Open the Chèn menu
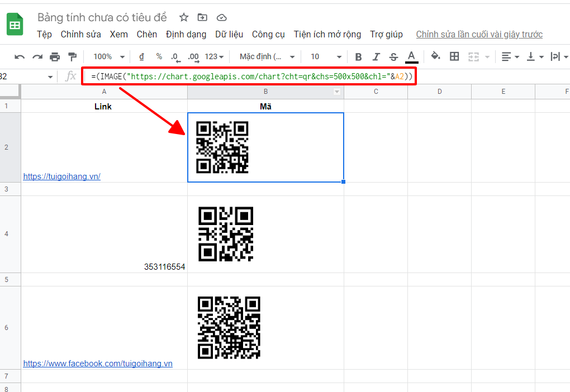The height and width of the screenshot is (392, 570). click(x=147, y=35)
